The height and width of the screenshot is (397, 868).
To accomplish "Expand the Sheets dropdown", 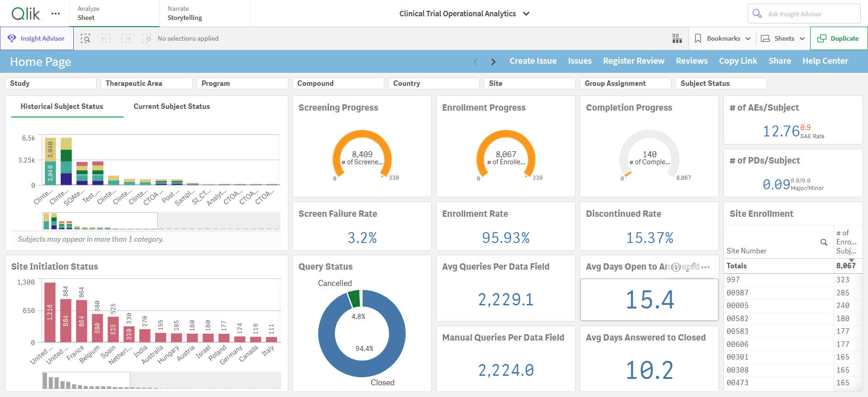I will click(783, 38).
